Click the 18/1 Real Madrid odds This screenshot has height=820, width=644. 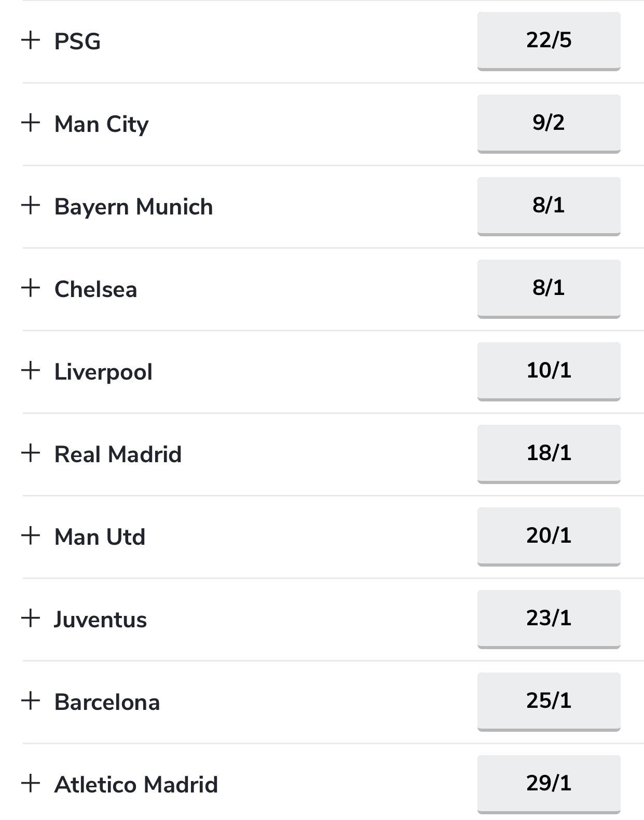549,453
